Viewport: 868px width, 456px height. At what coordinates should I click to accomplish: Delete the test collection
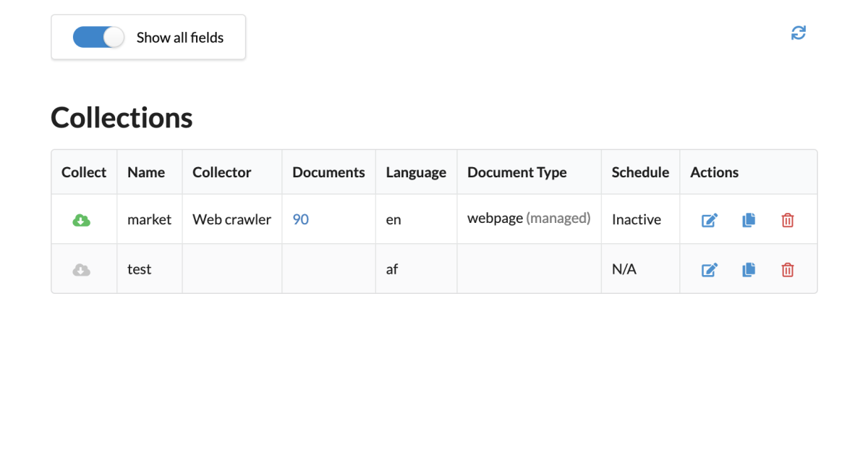coord(787,269)
